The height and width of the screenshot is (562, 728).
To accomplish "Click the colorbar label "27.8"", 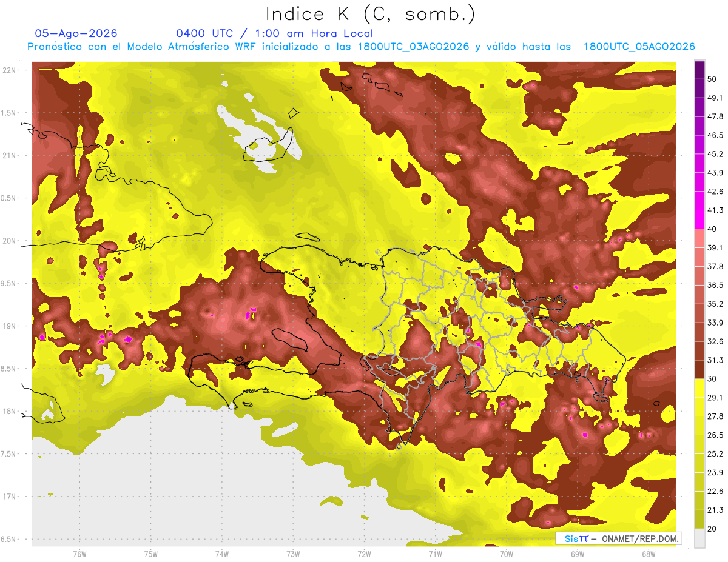I will [715, 416].
